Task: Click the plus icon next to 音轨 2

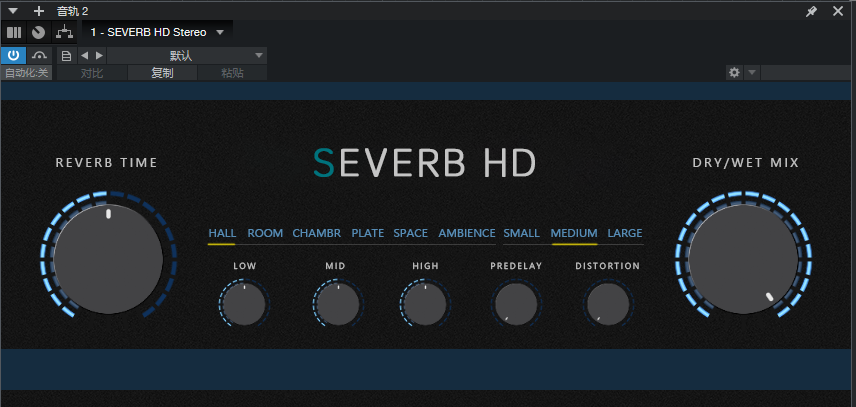Action: (x=39, y=11)
